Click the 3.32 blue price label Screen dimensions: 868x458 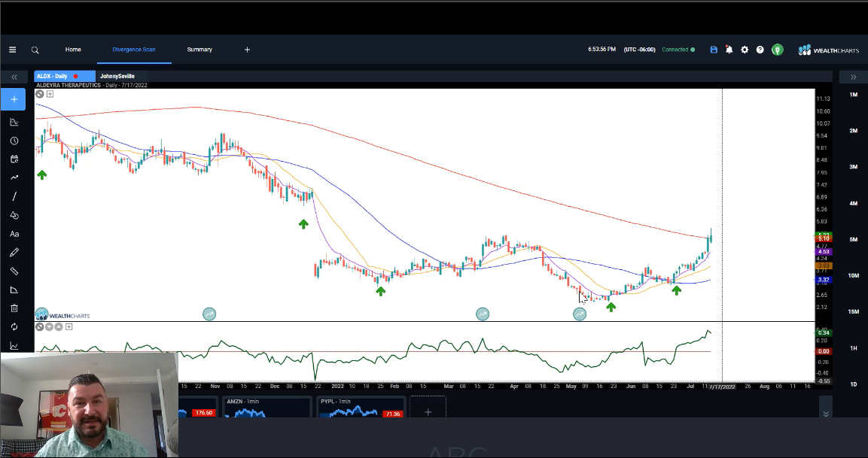coord(823,280)
